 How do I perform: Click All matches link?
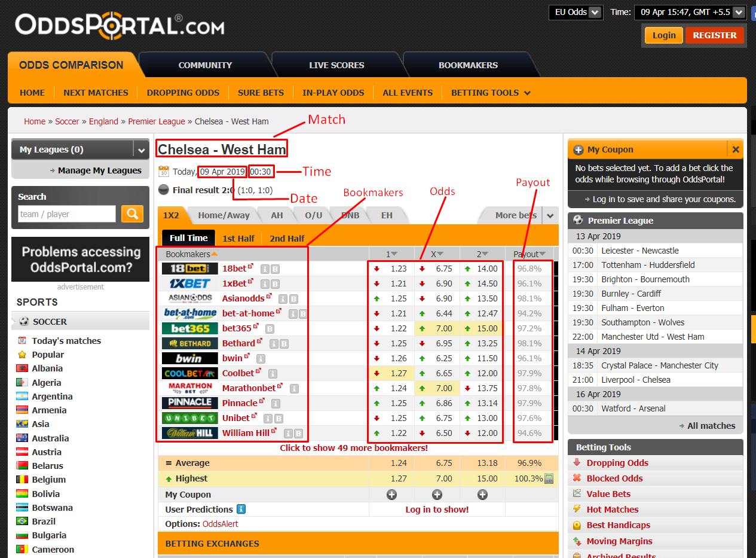pos(711,426)
